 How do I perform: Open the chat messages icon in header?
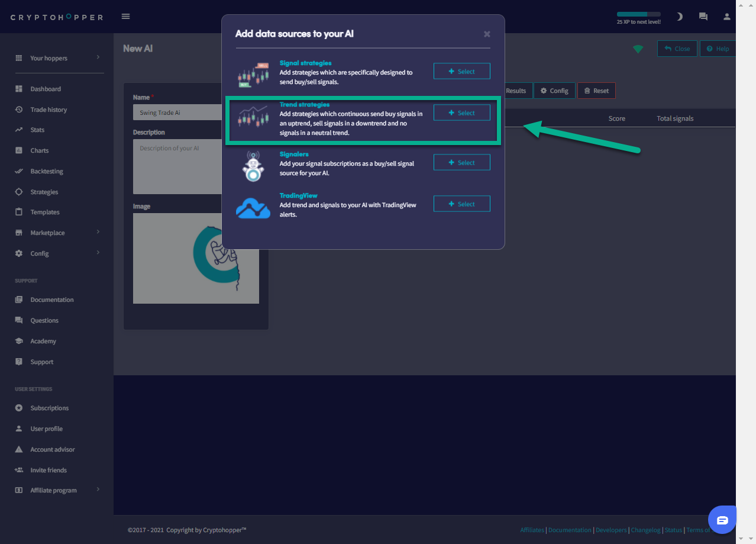coord(703,17)
